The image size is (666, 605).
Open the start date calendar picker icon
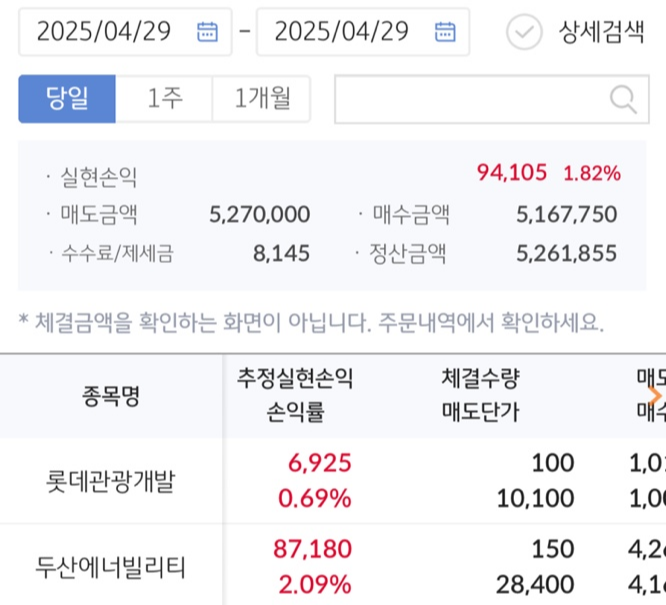[207, 32]
